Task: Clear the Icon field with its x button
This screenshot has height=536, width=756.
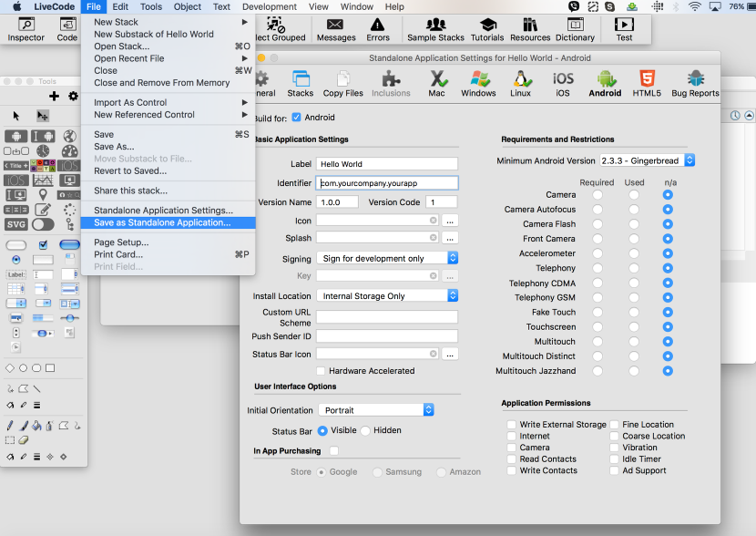Action: pyautogui.click(x=433, y=221)
